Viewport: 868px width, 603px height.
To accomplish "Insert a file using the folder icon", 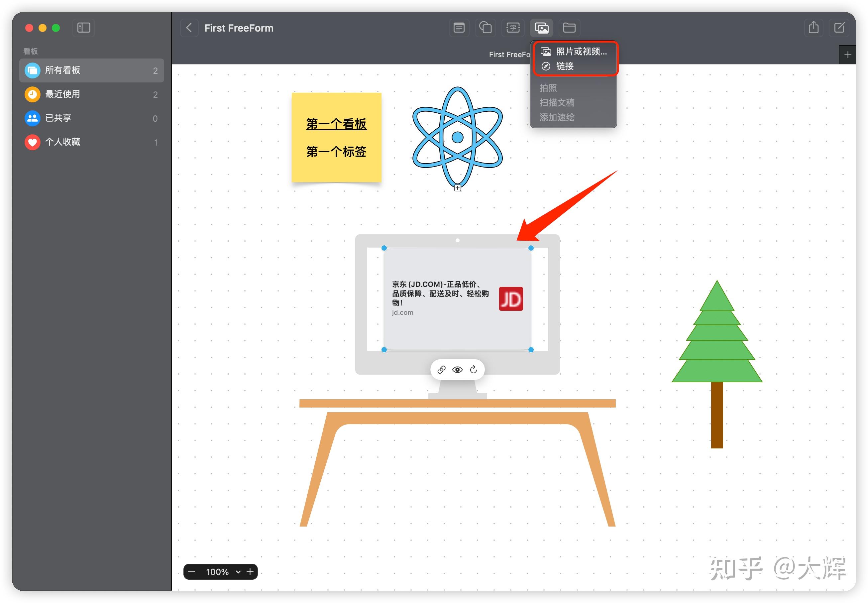I will [569, 27].
